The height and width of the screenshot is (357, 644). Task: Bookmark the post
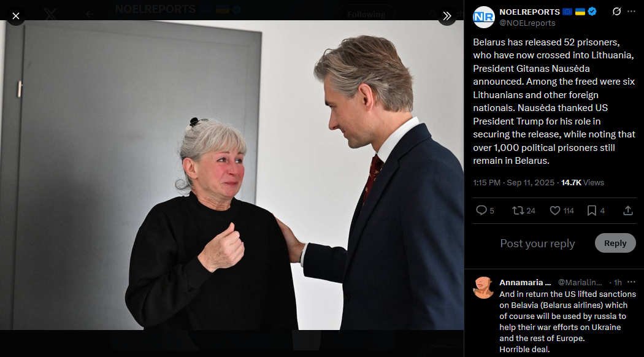coord(591,210)
